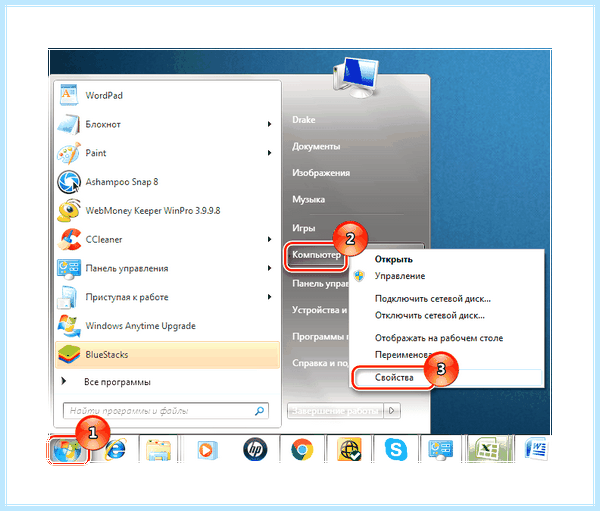Viewport: 600px width, 511px height.
Task: Click Компьютер in the right pane
Action: [316, 255]
